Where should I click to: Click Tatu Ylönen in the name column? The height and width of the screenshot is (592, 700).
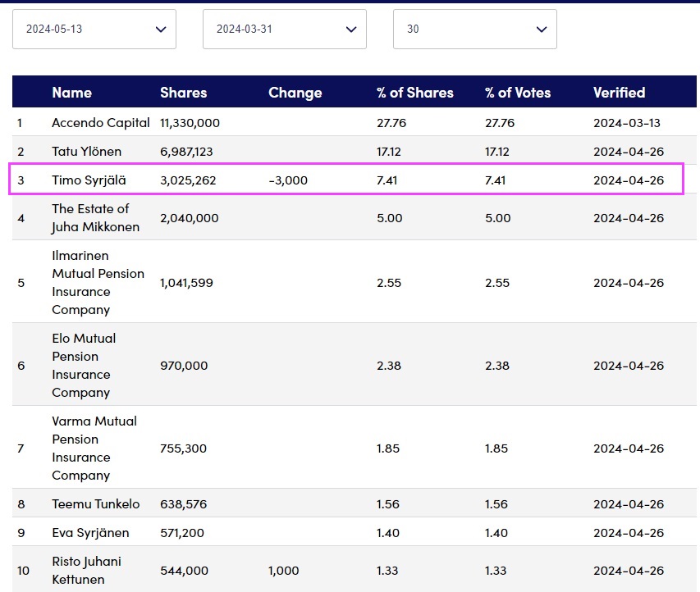[86, 152]
